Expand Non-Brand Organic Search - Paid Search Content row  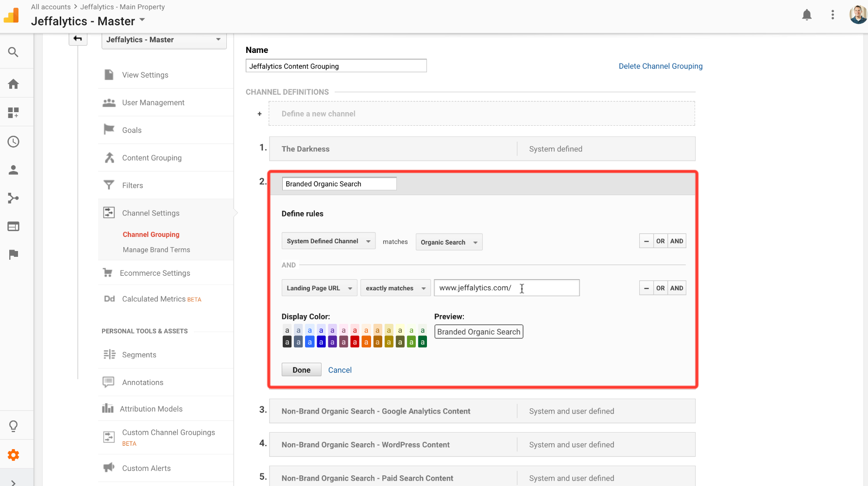coord(482,477)
